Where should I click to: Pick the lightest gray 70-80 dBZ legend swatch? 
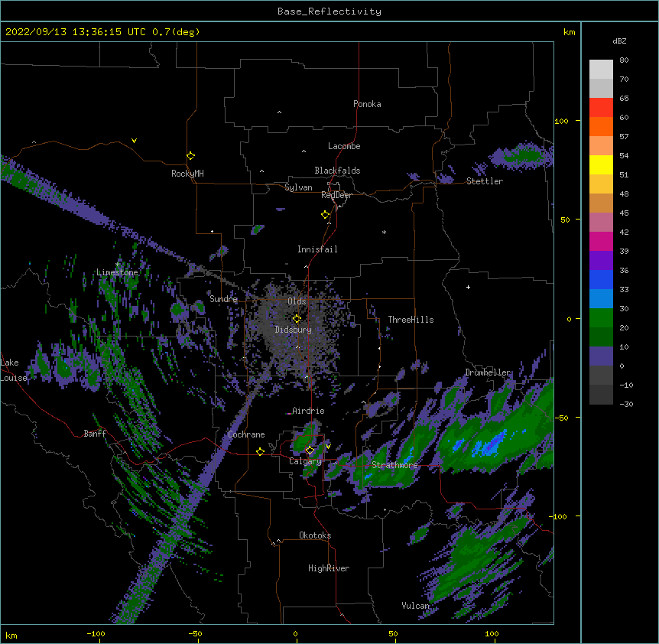coord(601,69)
